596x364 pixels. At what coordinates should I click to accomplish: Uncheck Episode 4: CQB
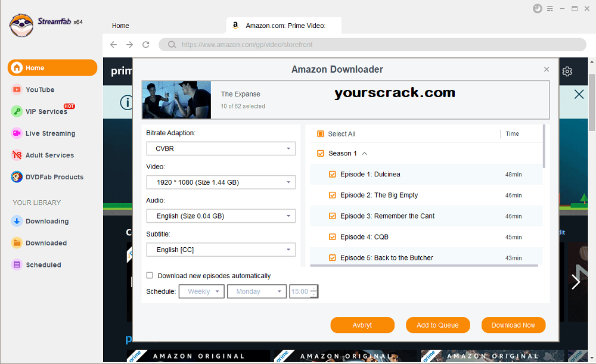click(x=332, y=237)
